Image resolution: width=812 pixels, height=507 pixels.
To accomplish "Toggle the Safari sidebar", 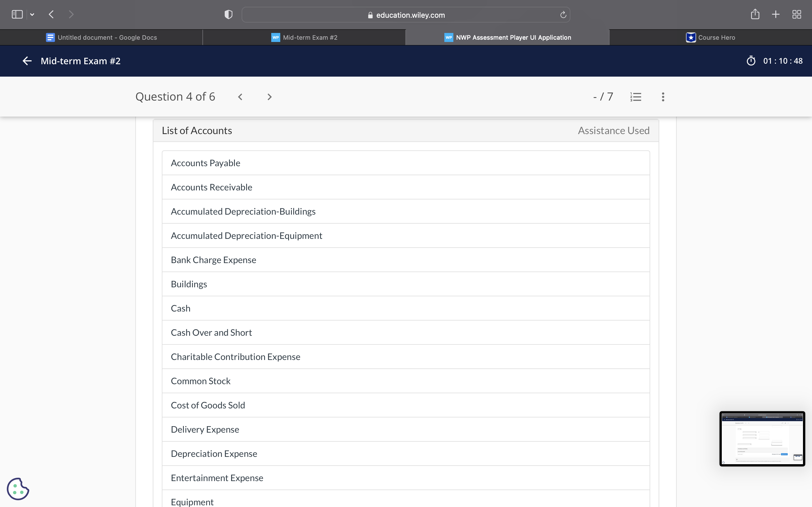I will (x=17, y=14).
